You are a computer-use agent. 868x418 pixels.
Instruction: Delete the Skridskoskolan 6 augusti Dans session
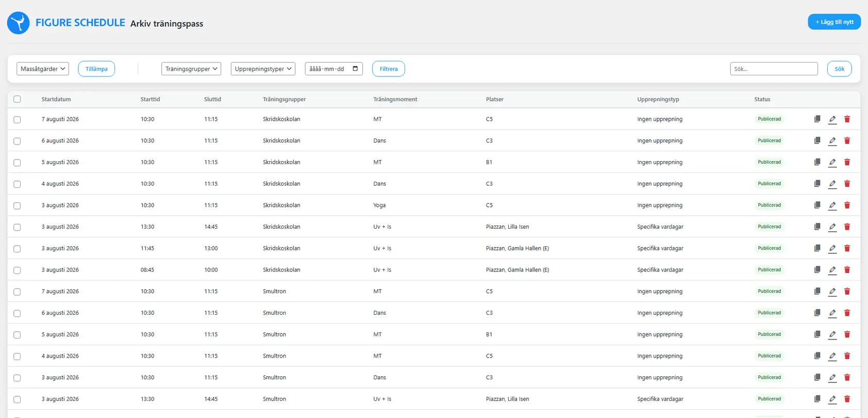pyautogui.click(x=847, y=140)
